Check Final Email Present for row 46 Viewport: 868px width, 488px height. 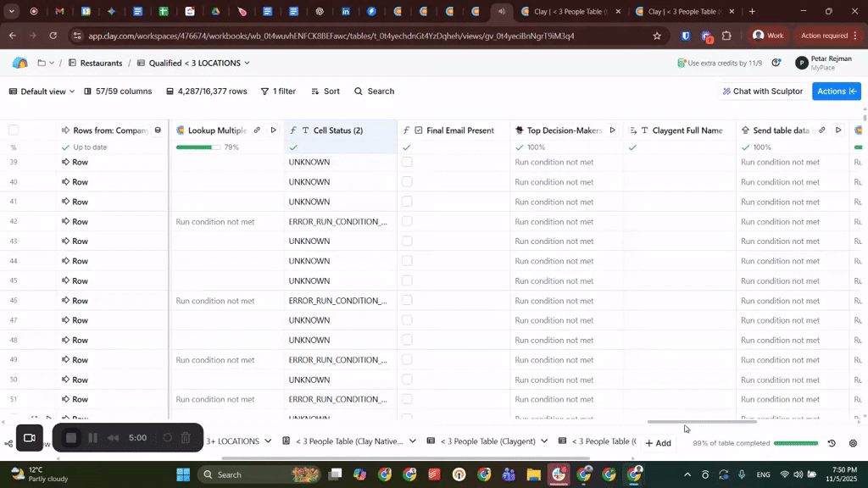[407, 301]
